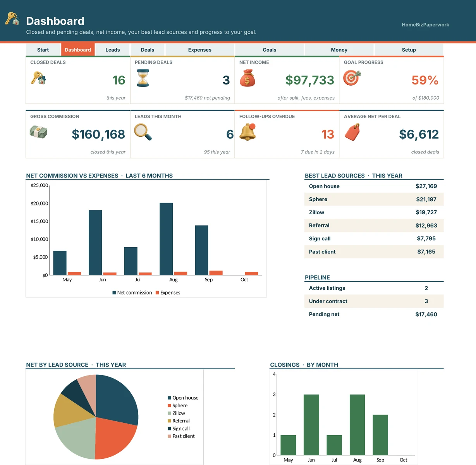Open the Goals tab
Image resolution: width=476 pixels, height=465 pixels.
(x=270, y=50)
